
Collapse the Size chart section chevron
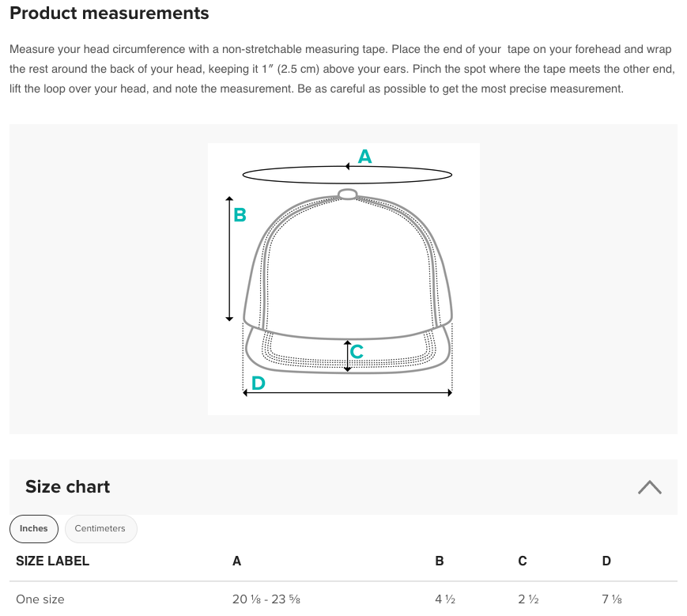[649, 487]
